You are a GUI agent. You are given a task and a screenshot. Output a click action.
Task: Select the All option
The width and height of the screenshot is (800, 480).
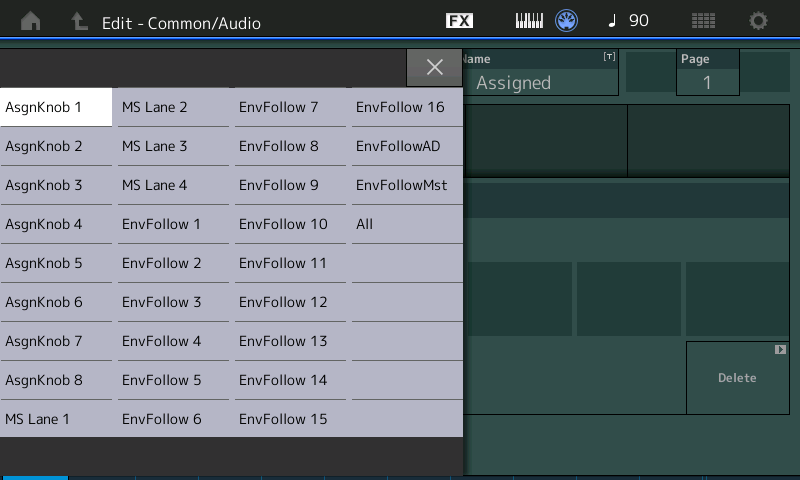[407, 224]
